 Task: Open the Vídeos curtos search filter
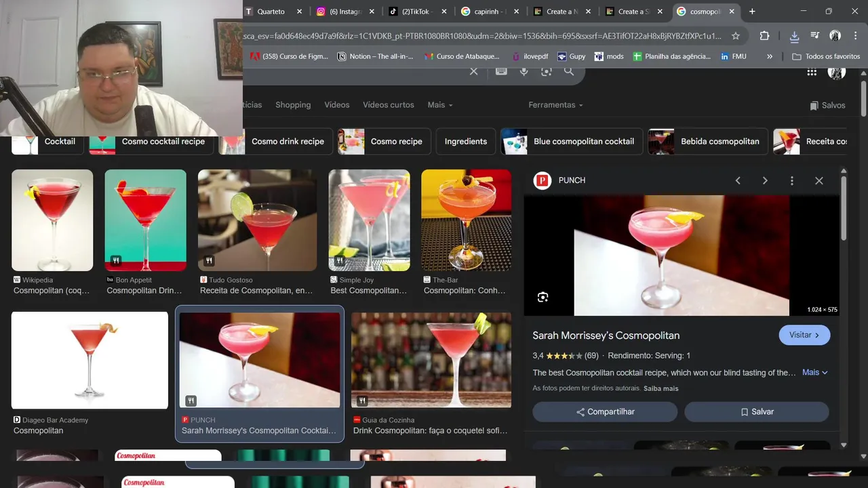click(x=389, y=105)
